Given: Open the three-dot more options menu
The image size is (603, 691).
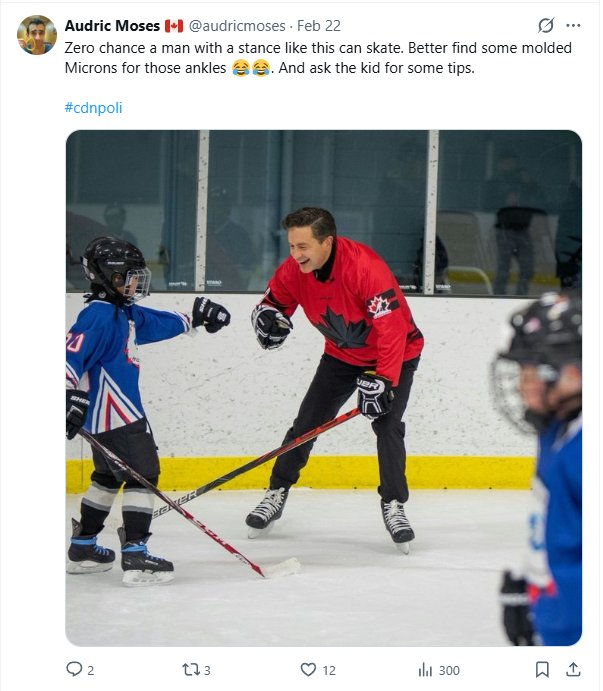Looking at the screenshot, I should click(573, 25).
